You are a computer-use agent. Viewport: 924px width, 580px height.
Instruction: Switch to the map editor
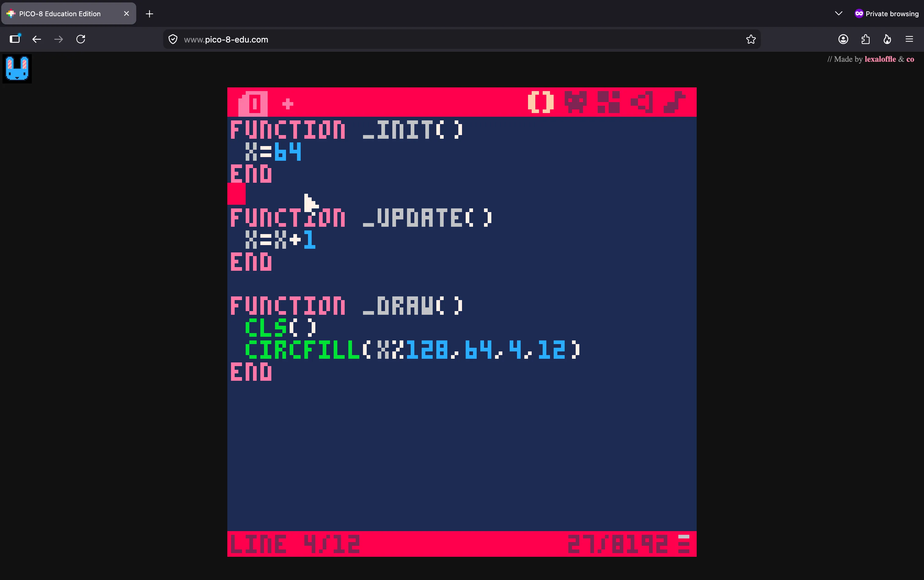pyautogui.click(x=609, y=102)
